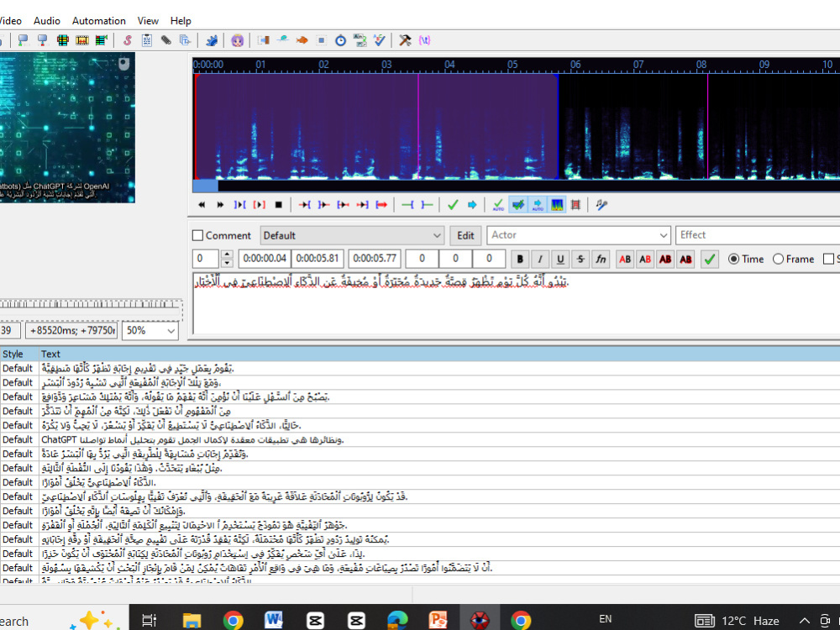Play the current audio selection
840x630 pixels.
[x=239, y=205]
